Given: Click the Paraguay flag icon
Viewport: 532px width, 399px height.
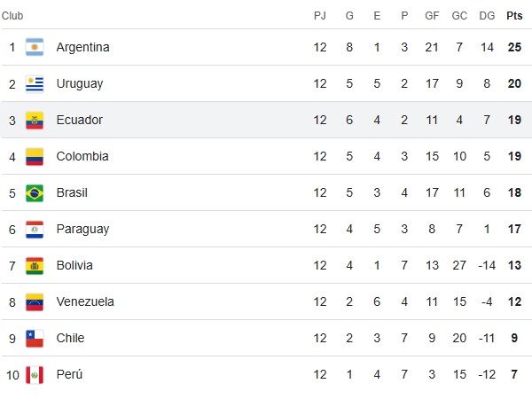Looking at the screenshot, I should coord(35,229).
